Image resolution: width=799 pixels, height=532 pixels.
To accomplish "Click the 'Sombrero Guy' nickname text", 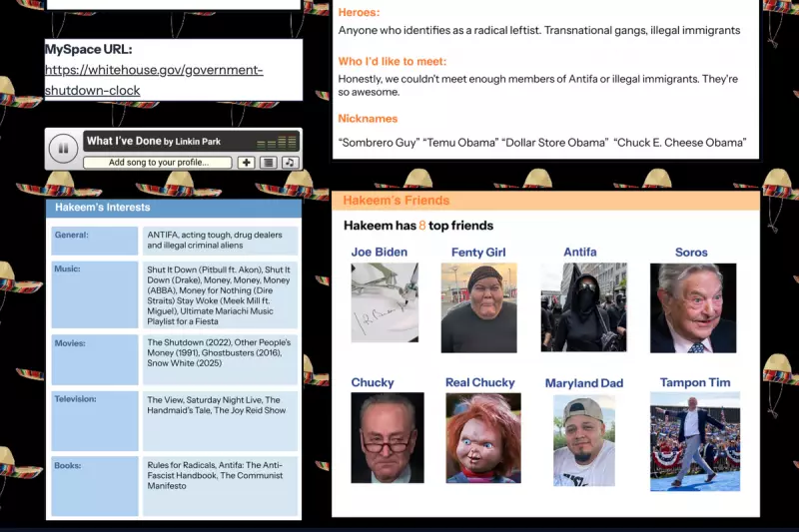I will [x=380, y=143].
